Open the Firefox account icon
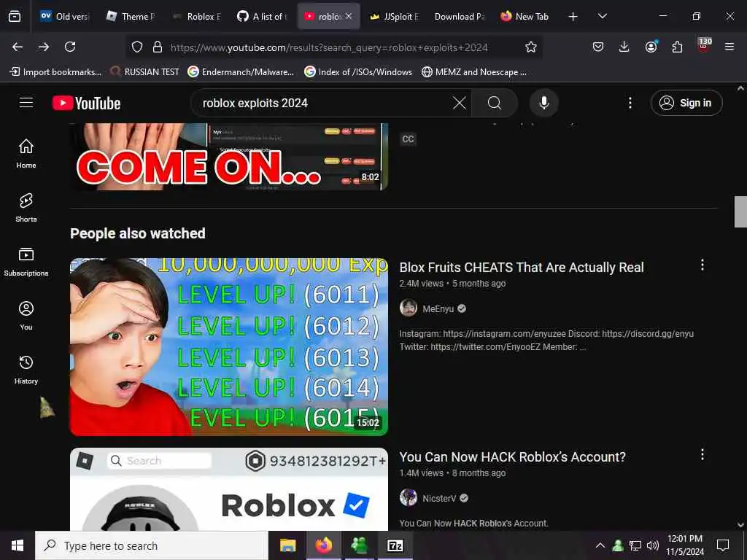Image resolution: width=747 pixels, height=560 pixels. [651, 47]
